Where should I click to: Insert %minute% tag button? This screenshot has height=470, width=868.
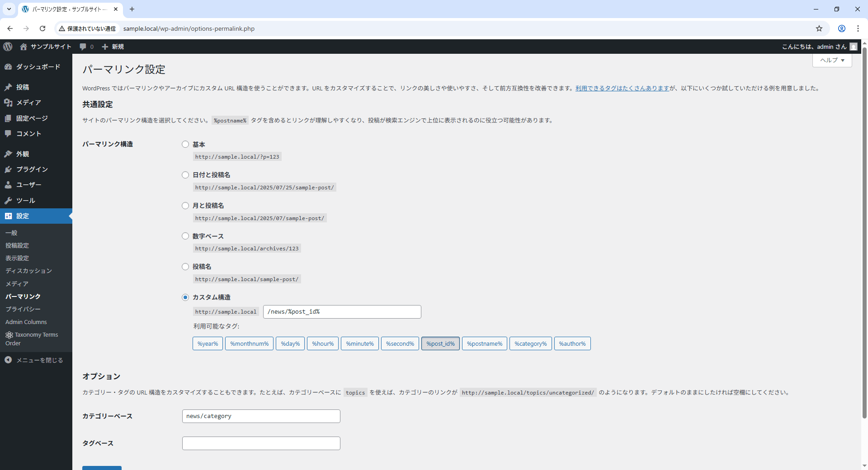click(360, 343)
